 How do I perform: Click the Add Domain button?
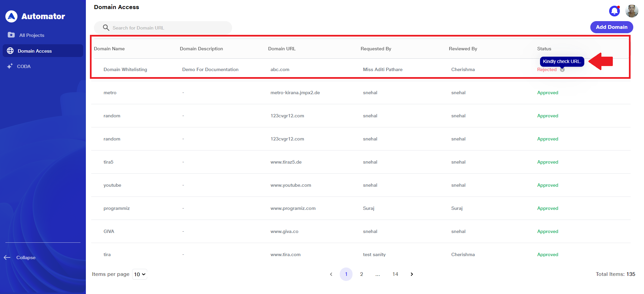coord(611,27)
